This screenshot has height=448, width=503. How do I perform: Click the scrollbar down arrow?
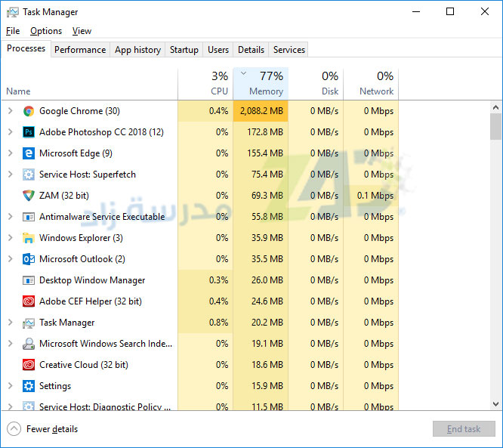click(x=495, y=403)
